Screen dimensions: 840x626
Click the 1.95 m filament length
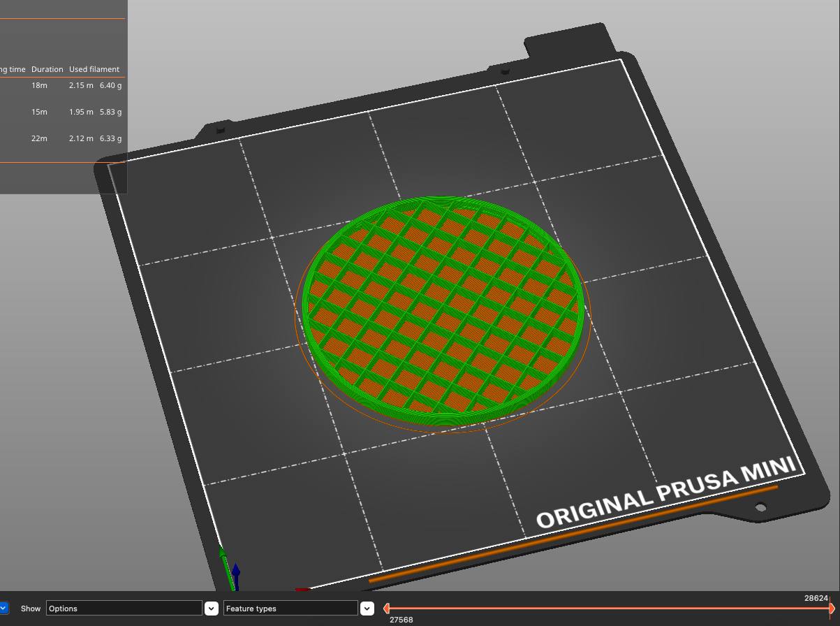tap(81, 112)
